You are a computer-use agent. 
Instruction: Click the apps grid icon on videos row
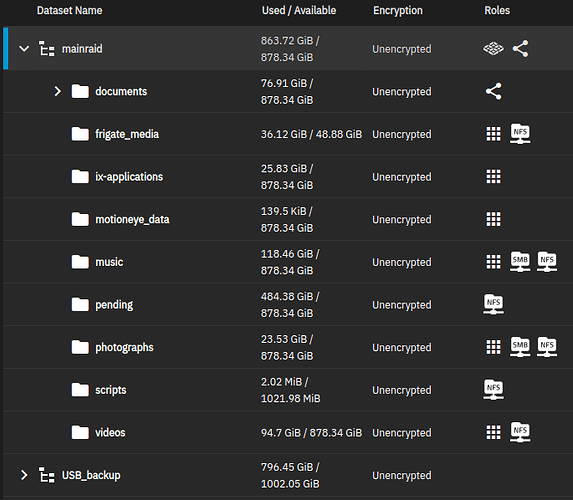(493, 432)
